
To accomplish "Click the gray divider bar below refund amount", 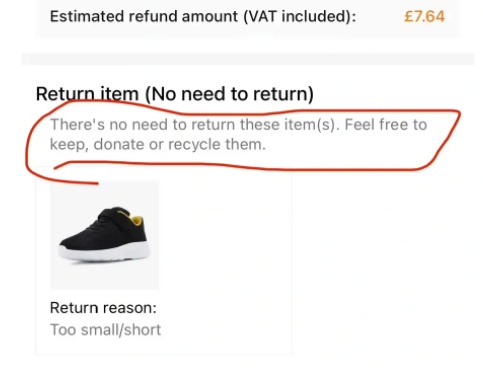I will pos(248,59).
